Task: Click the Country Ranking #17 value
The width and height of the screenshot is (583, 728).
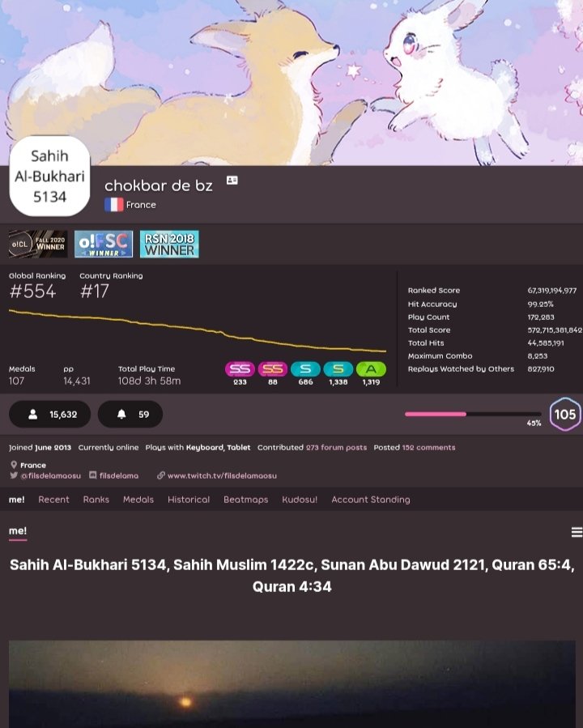Action: [94, 292]
